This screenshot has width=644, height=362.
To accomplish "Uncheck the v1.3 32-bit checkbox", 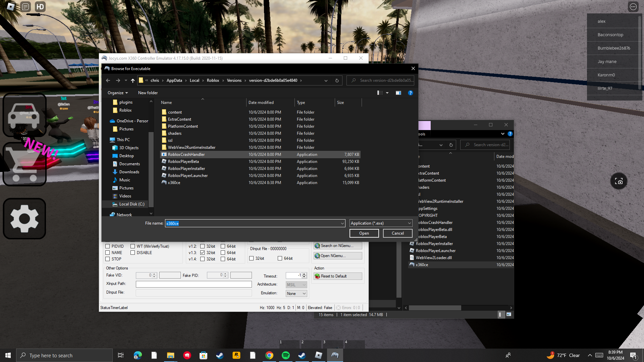I will point(202,253).
